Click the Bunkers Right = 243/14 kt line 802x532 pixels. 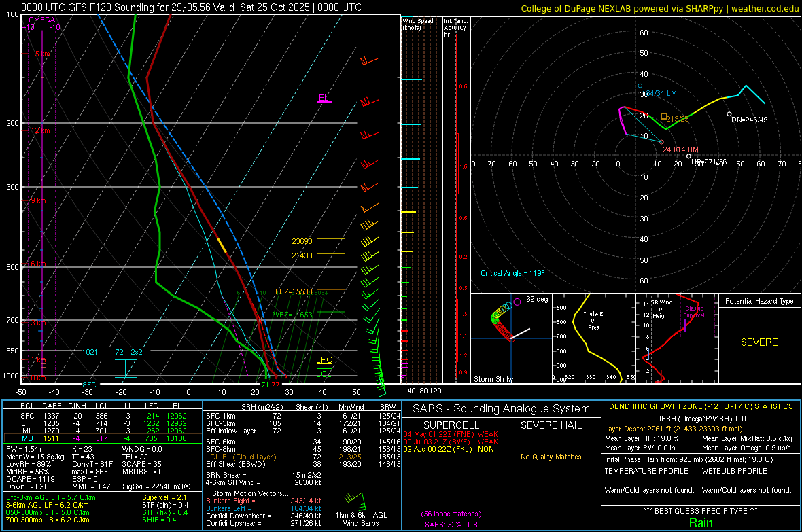coord(264,501)
